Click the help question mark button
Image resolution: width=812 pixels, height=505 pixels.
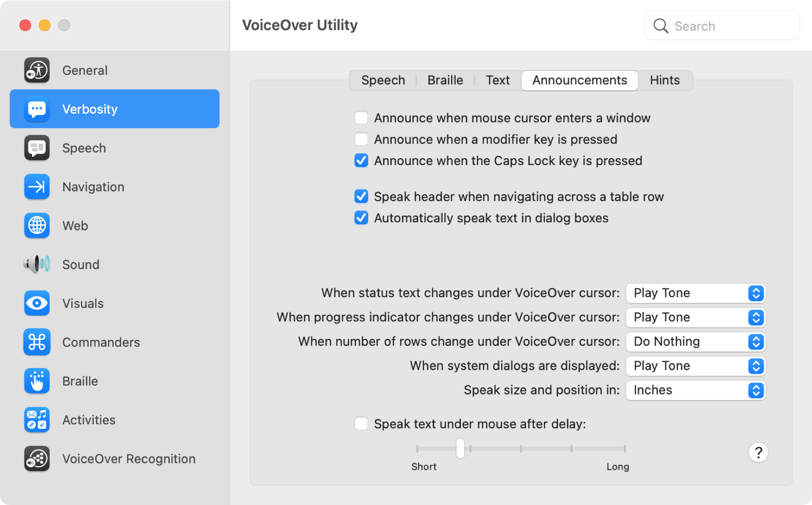point(758,452)
